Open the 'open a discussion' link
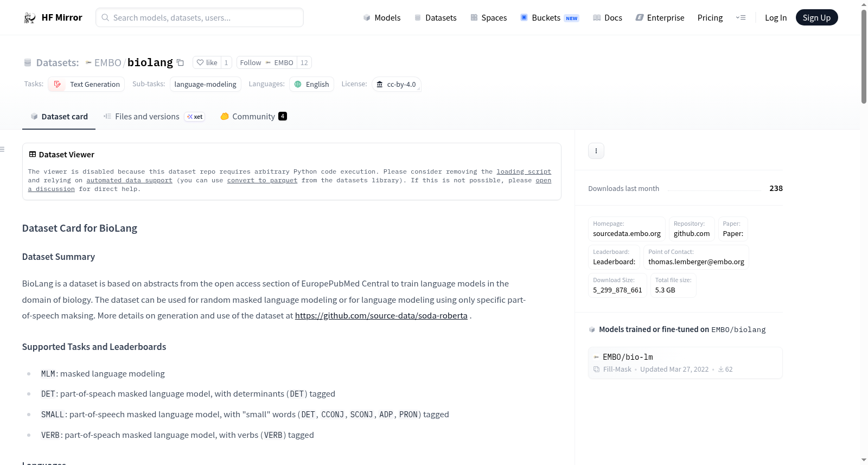This screenshot has height=465, width=868. coord(544,180)
